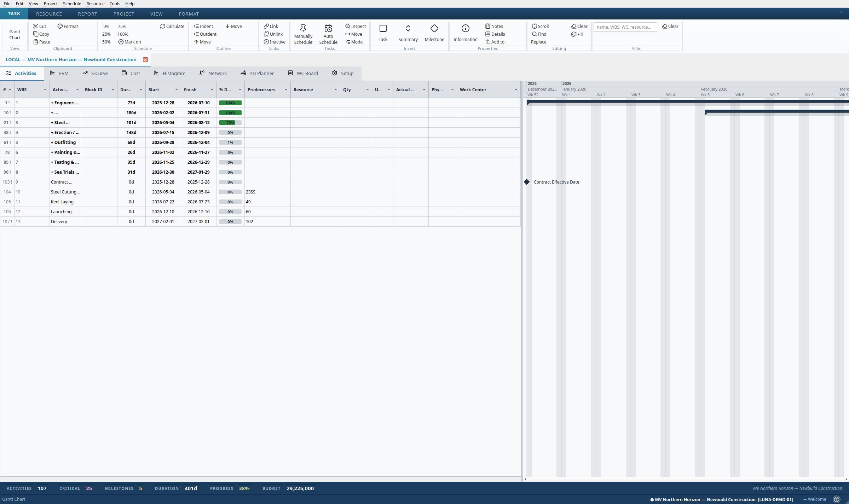Viewport: 849px width, 504px height.
Task: Set progress to 50%
Action: (x=106, y=42)
